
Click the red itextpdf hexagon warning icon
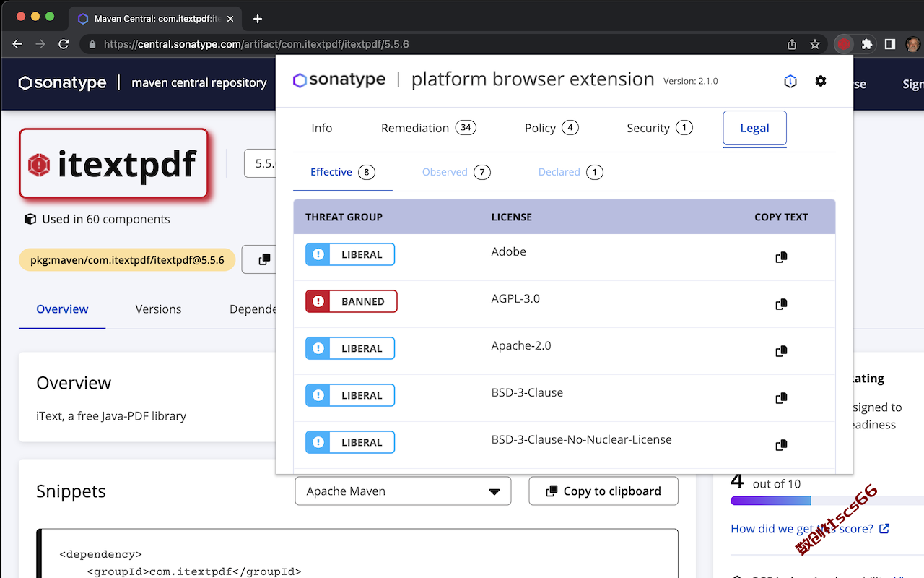39,165
